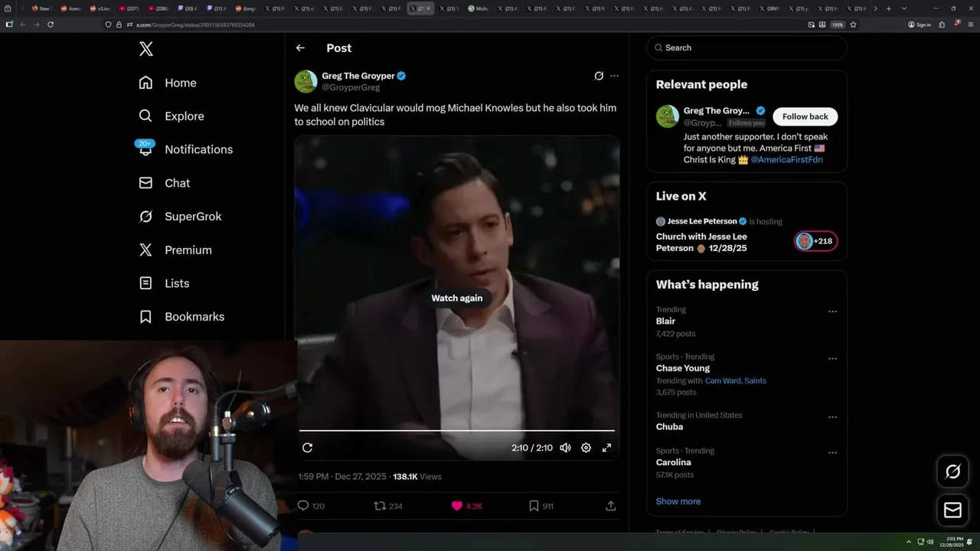
Task: Open the @AmericaFirstFdn link in bio
Action: tap(786, 160)
